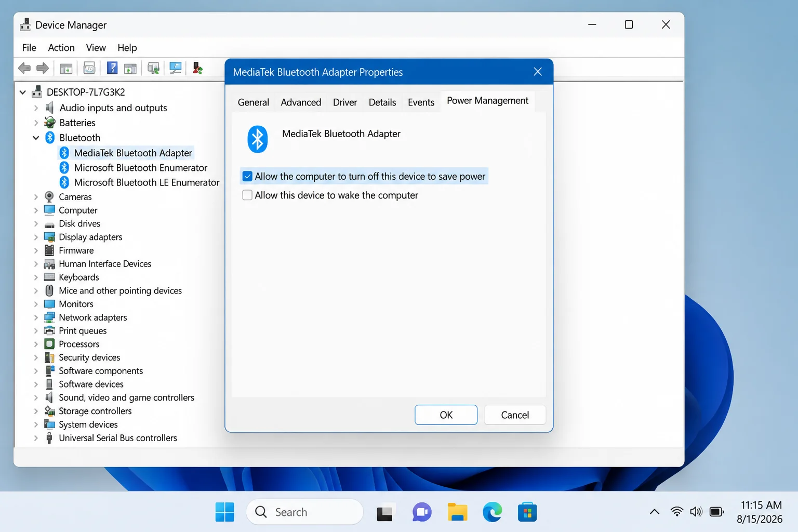Open the Help menu

tap(127, 48)
